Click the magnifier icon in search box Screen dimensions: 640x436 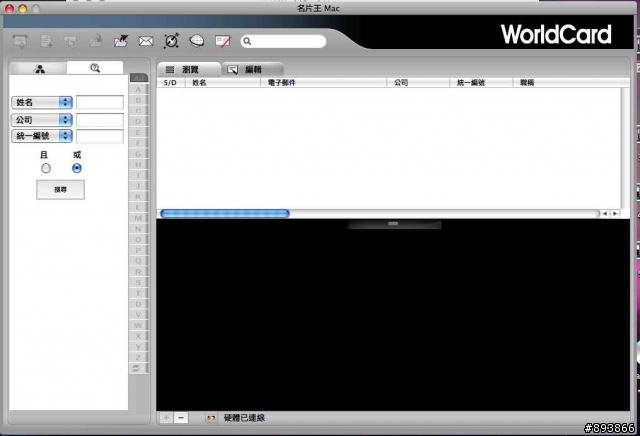pos(247,41)
